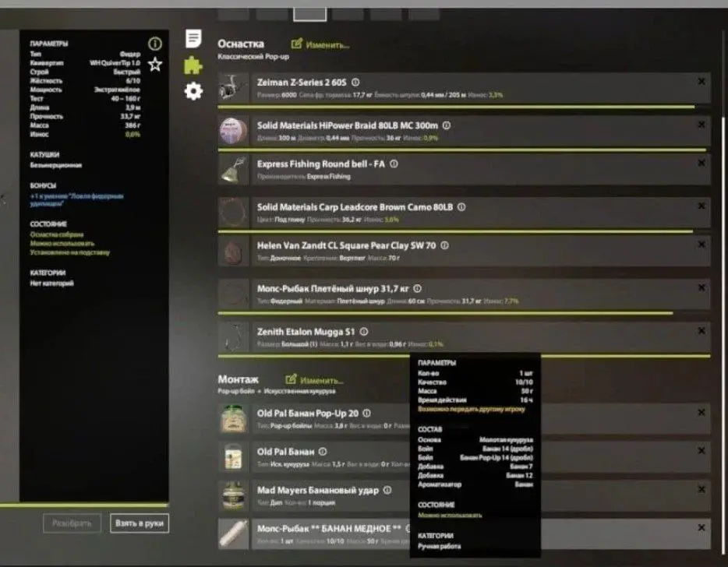The image size is (728, 567).
Task: Select the Mad Mayers dip jar thumbnail
Action: [233, 495]
